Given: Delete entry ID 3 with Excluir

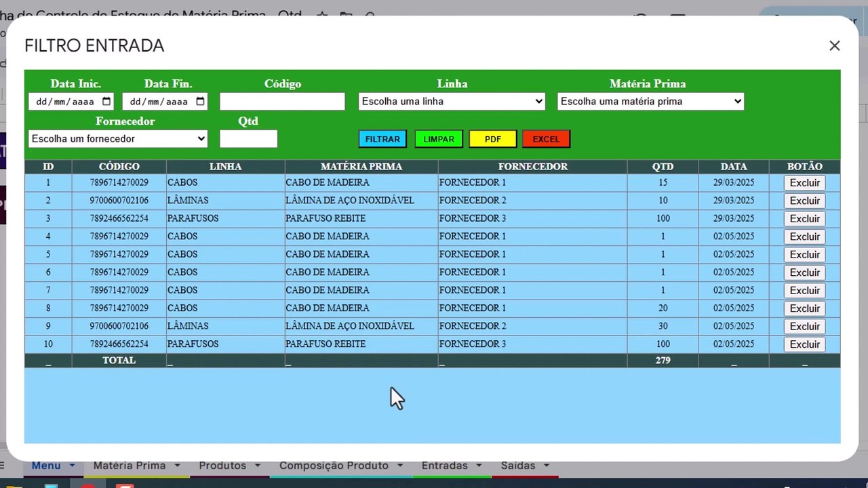Looking at the screenshot, I should (805, 219).
